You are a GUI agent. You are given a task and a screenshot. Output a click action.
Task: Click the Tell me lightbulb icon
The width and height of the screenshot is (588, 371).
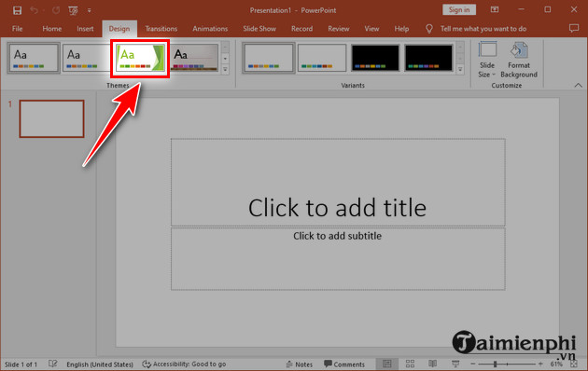(429, 29)
